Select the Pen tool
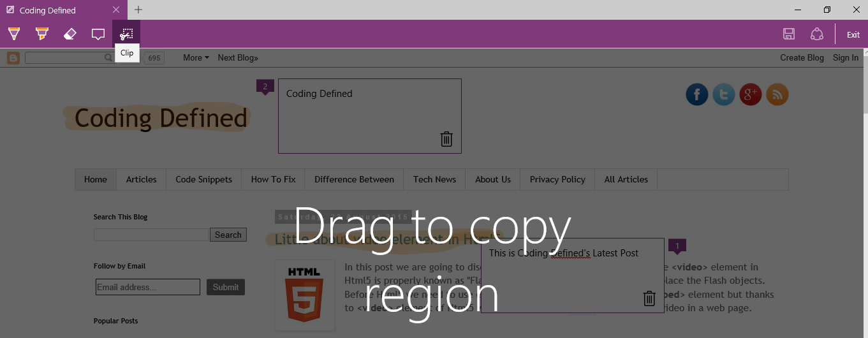This screenshot has height=338, width=868. point(13,34)
